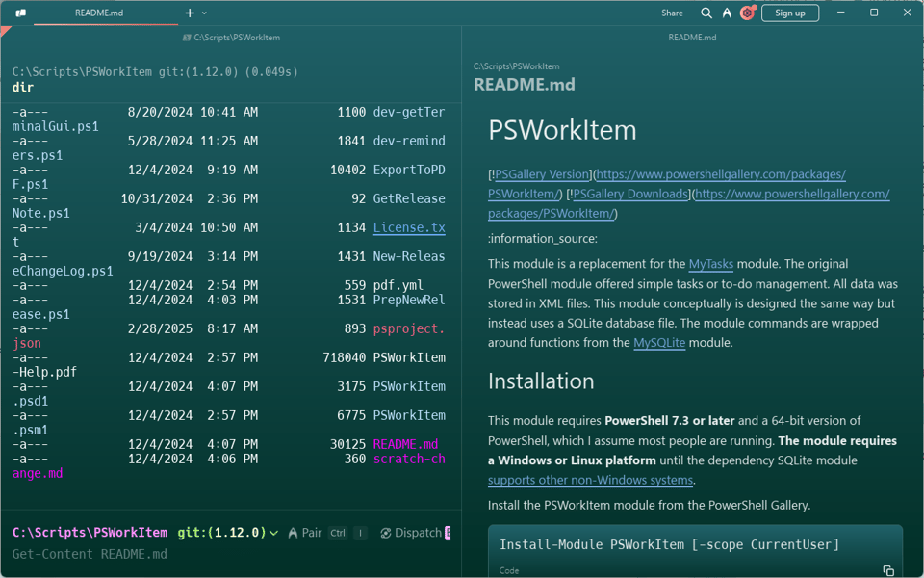Focus the command input with Get-Content README.md
This screenshot has height=578, width=924.
coord(230,555)
